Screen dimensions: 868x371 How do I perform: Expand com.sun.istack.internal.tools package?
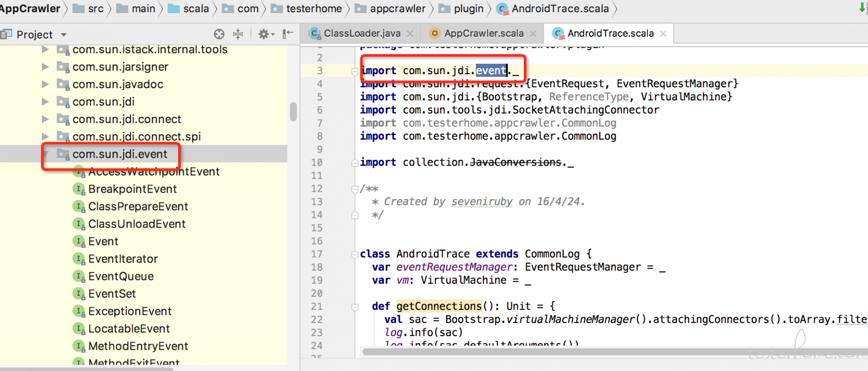click(x=45, y=49)
